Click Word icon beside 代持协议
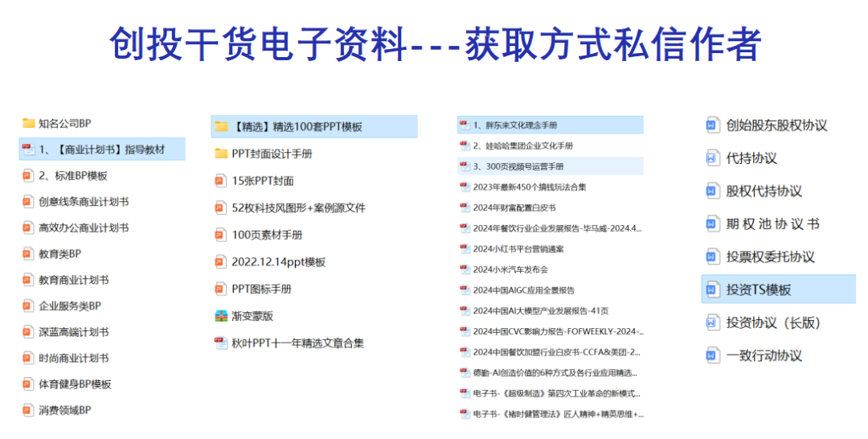The width and height of the screenshot is (868, 439). 713,158
